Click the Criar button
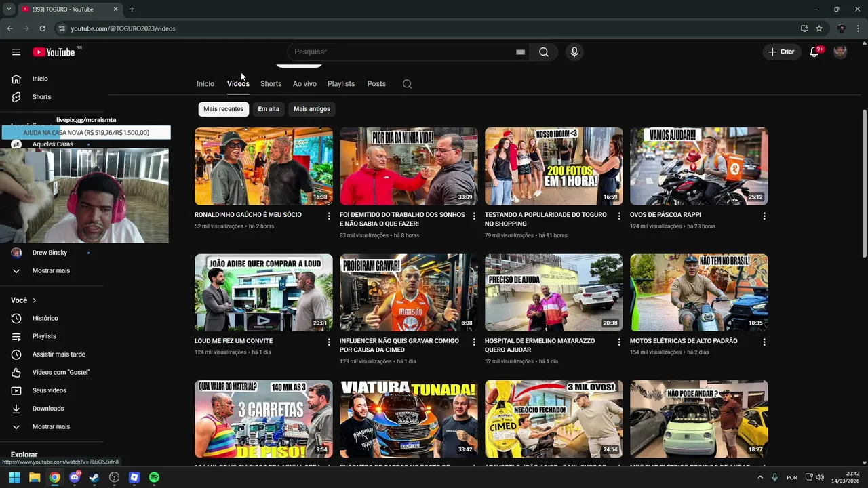Screen dimensions: 868x488 click(x=781, y=52)
